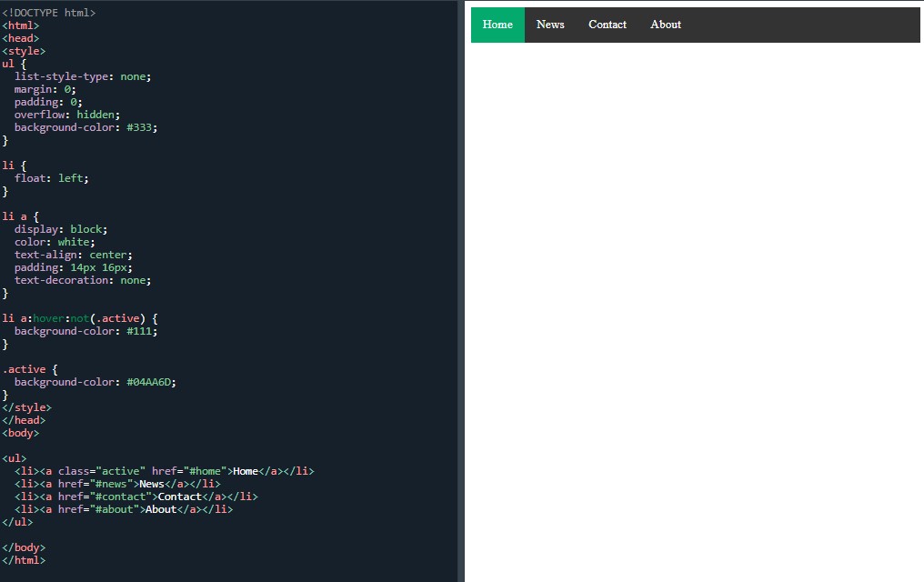
Task: Open the News navbar item
Action: [x=550, y=25]
